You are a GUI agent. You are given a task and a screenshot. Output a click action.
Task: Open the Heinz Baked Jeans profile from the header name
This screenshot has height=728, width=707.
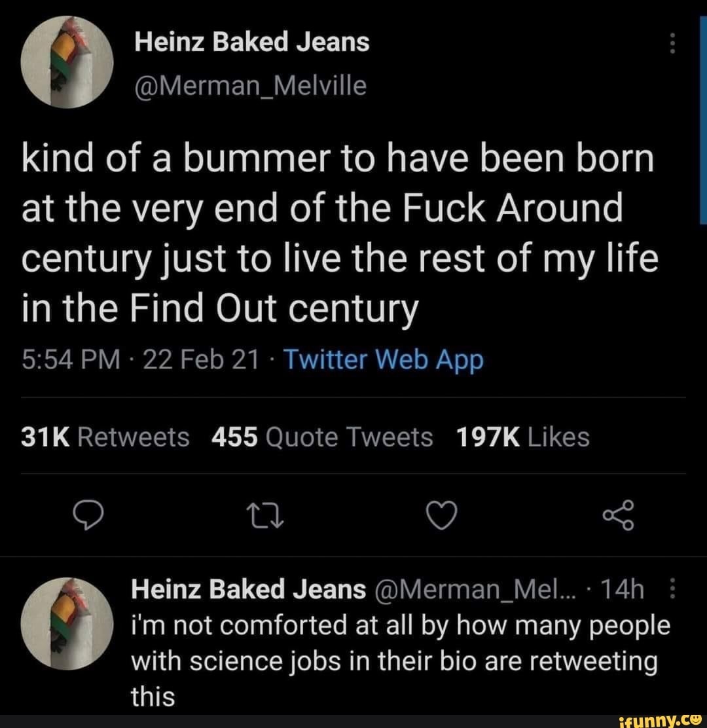coord(251,43)
